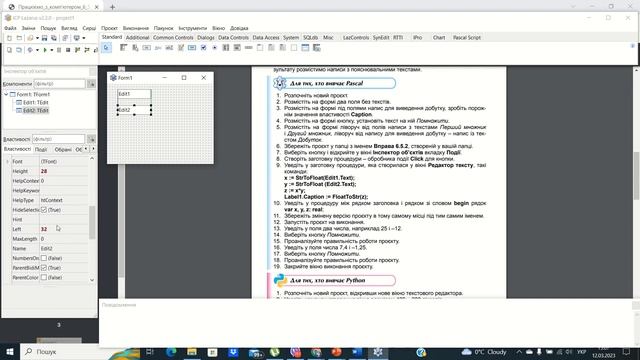Pick the TMemo component icon
Viewport: 640px width, 360px height.
180,48
